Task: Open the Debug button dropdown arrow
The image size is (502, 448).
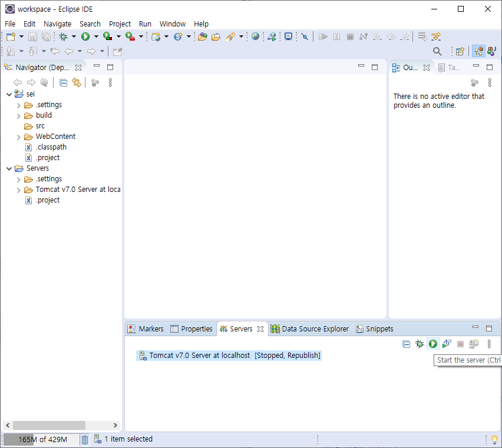Action: (74, 36)
